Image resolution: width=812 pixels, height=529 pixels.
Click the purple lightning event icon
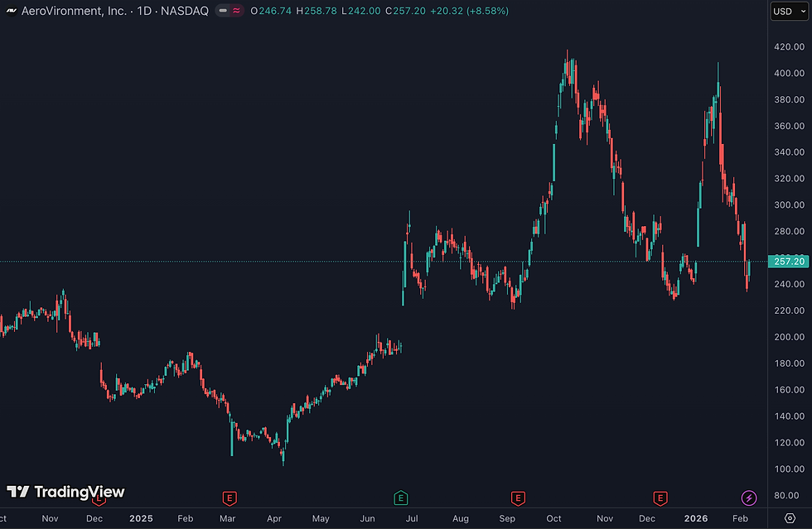click(x=749, y=498)
